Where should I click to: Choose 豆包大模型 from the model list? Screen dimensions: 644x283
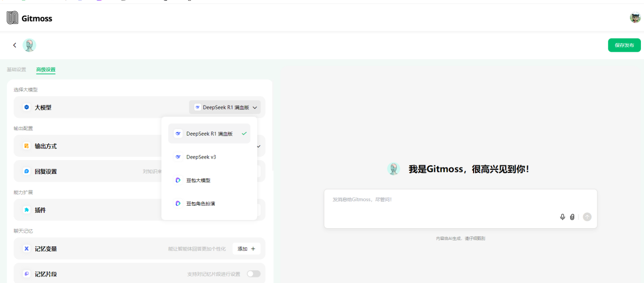click(209, 180)
